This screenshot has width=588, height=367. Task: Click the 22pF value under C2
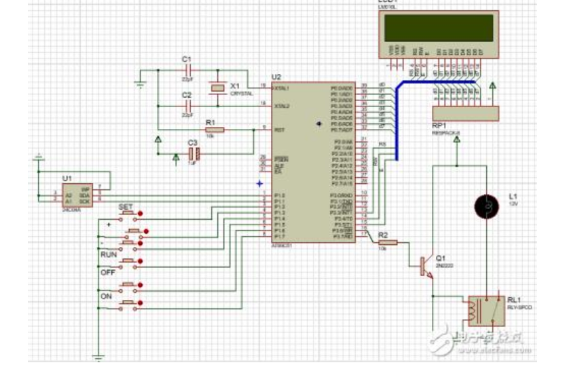pyautogui.click(x=187, y=115)
